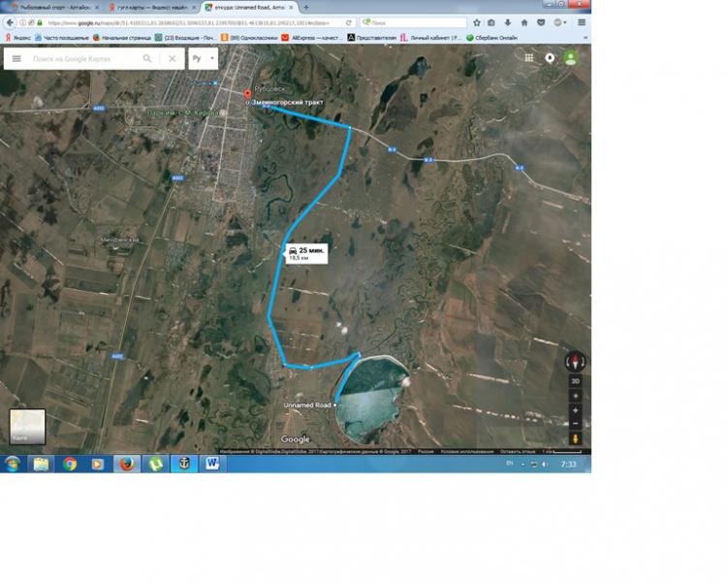
Task: Bookmark this page with the star icon
Action: pos(476,22)
